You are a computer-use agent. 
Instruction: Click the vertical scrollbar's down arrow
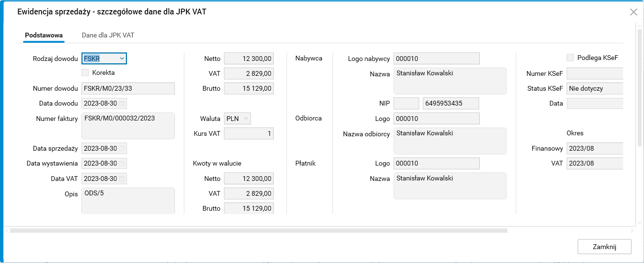(x=640, y=223)
